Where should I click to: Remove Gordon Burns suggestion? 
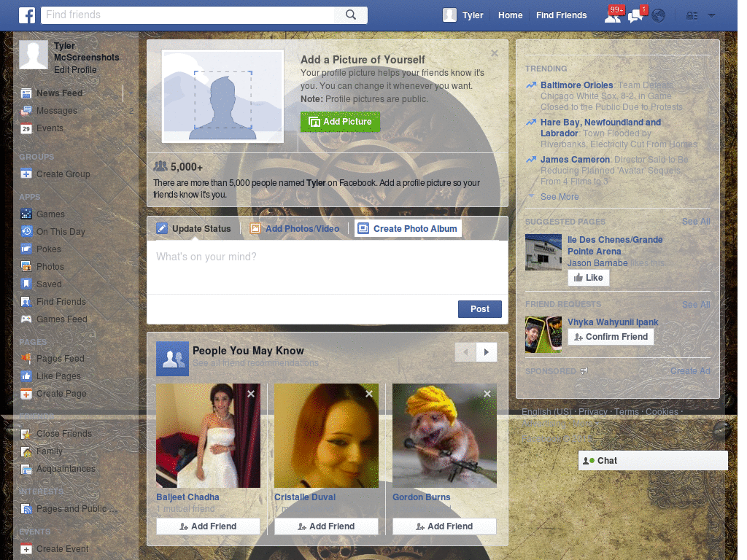pos(487,394)
